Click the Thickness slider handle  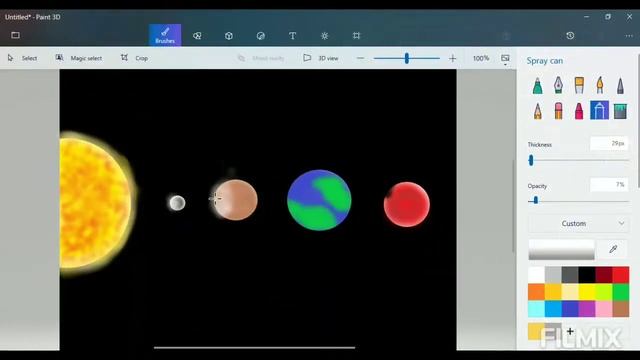click(531, 160)
